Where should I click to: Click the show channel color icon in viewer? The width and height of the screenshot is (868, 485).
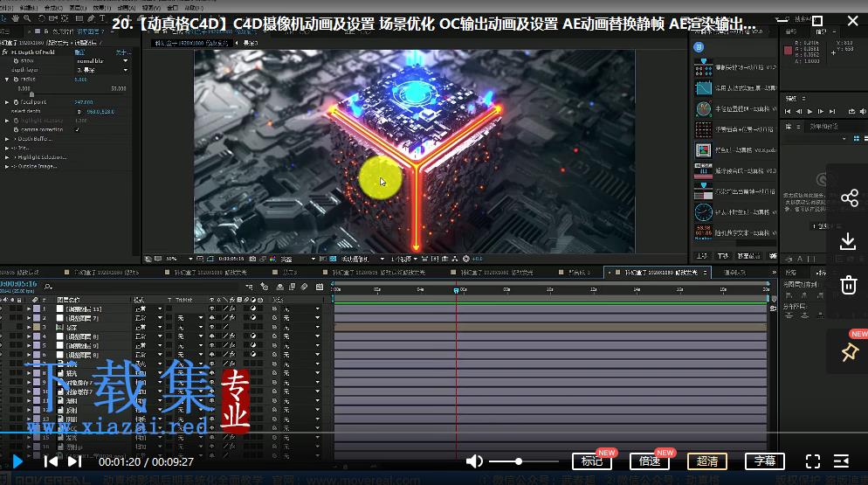(x=272, y=259)
